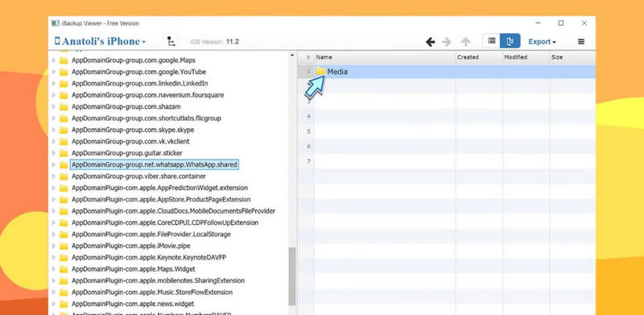Sort by the Size column header
This screenshot has height=315, width=644.
coord(572,57)
